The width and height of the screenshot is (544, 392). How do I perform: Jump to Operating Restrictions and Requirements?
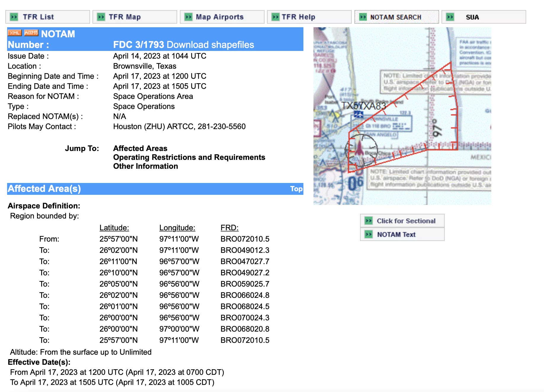click(189, 157)
